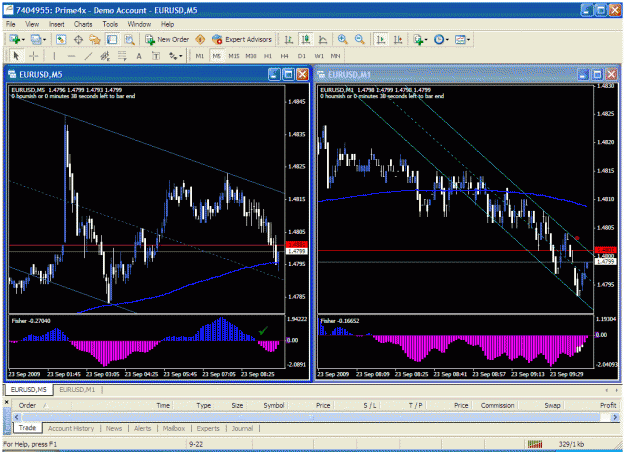Open the Journal terminal tab
The height and width of the screenshot is (452, 625).
pyautogui.click(x=242, y=428)
